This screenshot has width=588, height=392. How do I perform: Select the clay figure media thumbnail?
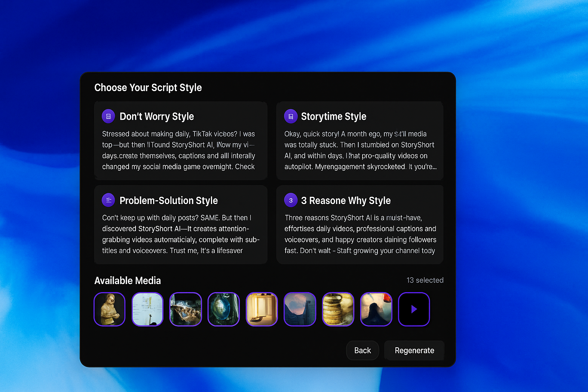pyautogui.click(x=109, y=309)
